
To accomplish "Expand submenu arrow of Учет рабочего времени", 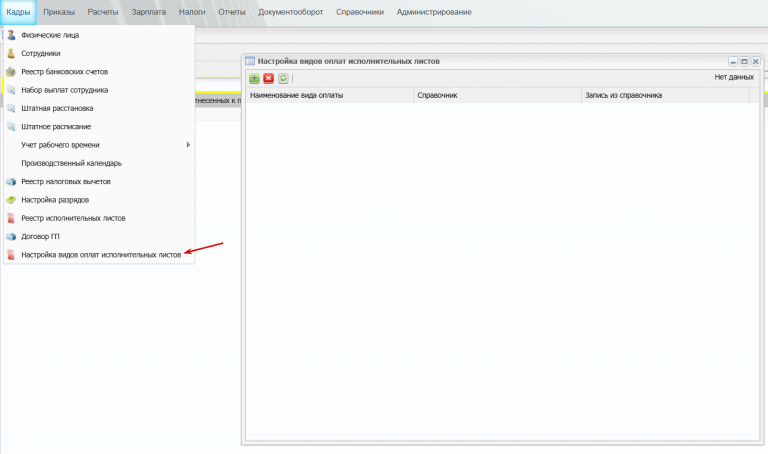I will pos(188,145).
